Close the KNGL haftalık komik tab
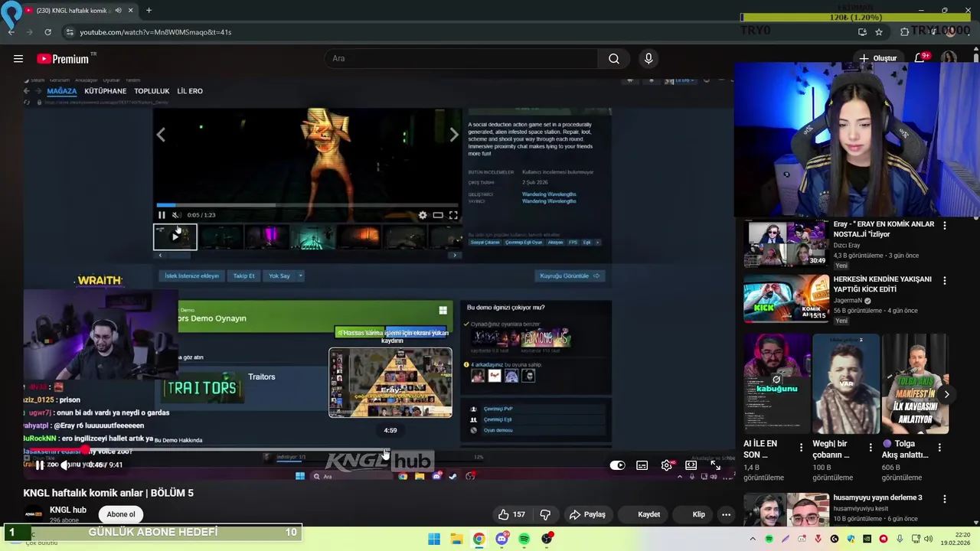The image size is (980, 551). (x=131, y=11)
